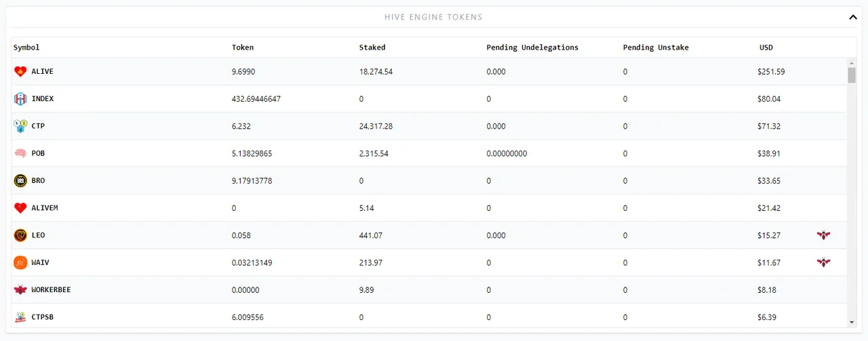The width and height of the screenshot is (868, 341).
Task: Click ALIVE USD value $251.59
Action: coord(771,71)
